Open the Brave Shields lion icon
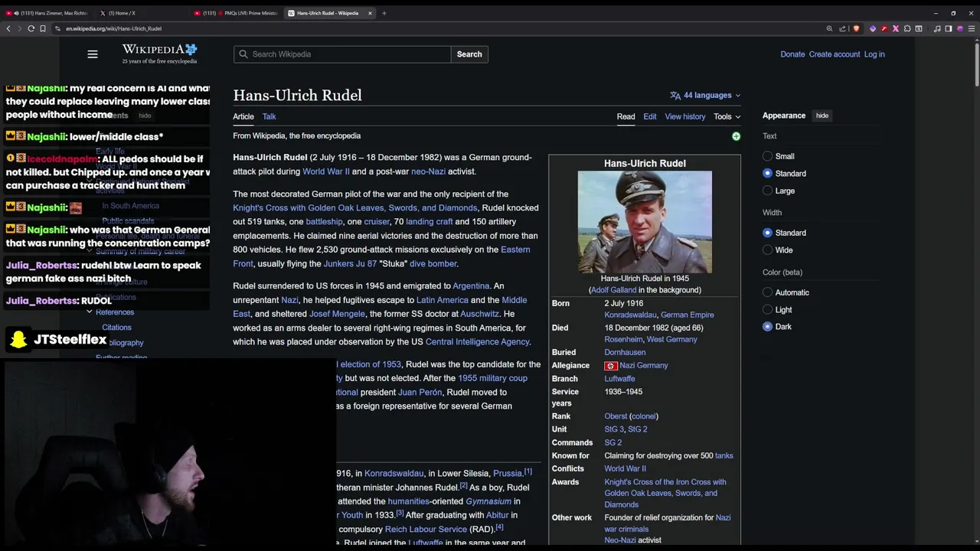This screenshot has height=551, width=980. tap(856, 28)
